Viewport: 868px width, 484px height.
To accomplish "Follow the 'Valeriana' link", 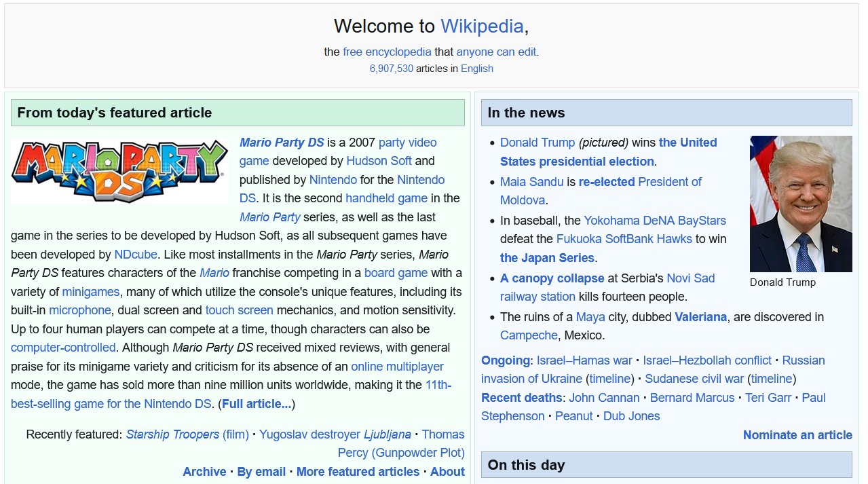I will pos(700,317).
